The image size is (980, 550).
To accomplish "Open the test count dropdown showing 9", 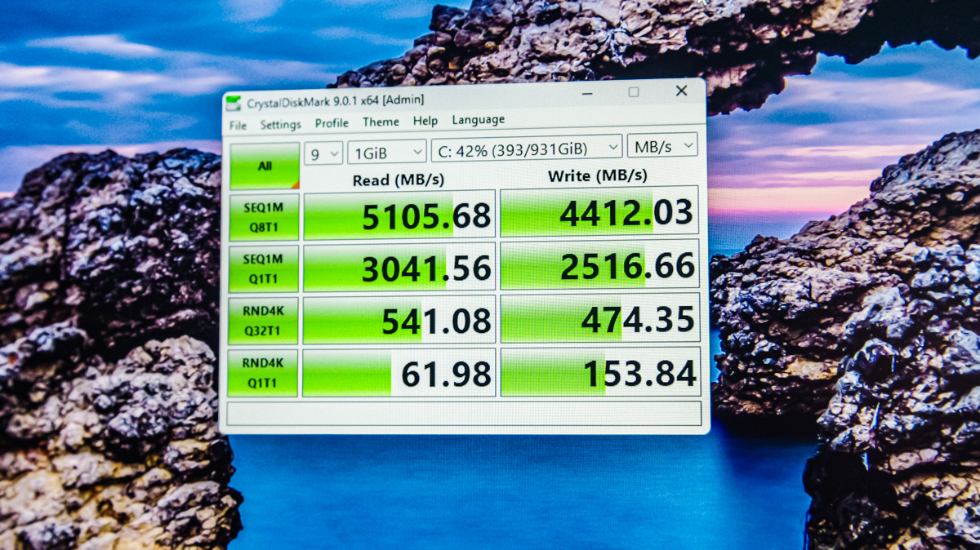I will [323, 153].
